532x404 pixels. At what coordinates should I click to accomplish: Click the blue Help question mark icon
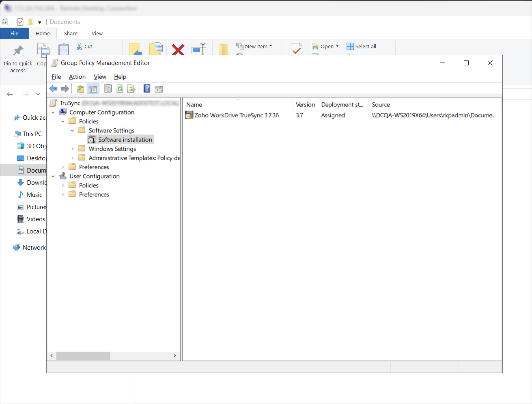[x=147, y=89]
